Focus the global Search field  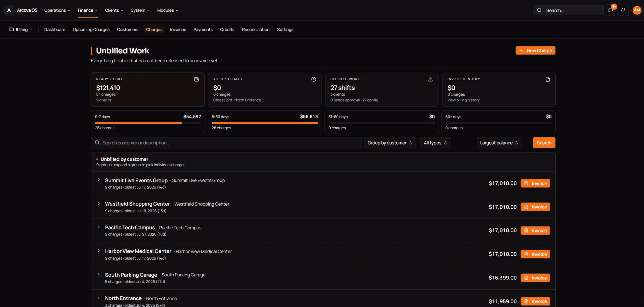(568, 10)
